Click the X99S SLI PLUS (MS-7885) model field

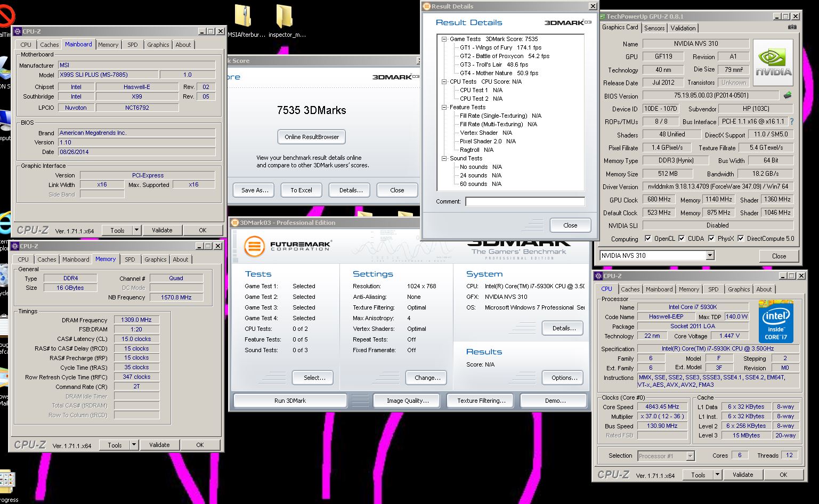(x=107, y=75)
